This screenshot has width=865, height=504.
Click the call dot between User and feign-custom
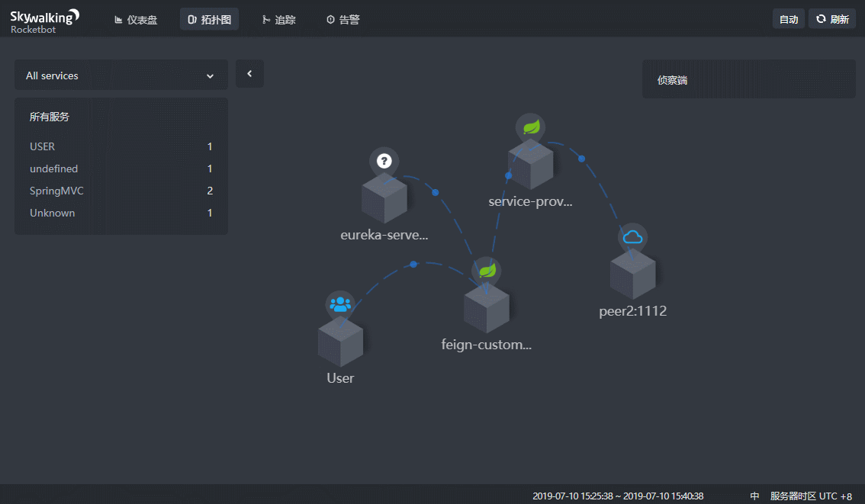coord(413,264)
